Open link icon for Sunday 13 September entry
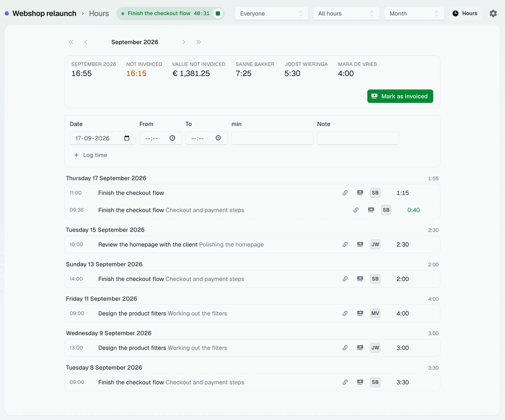This screenshot has height=420, width=505. (345, 279)
